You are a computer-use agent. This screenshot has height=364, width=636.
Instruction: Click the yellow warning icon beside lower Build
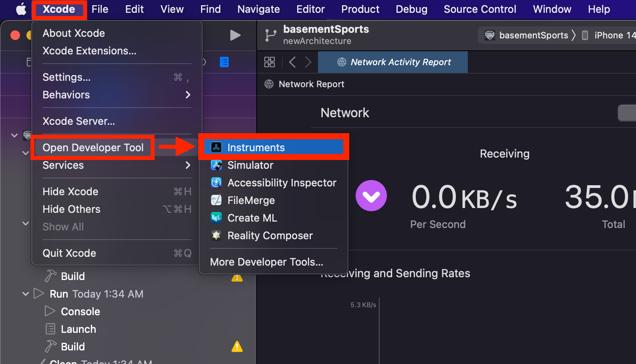[x=237, y=346]
